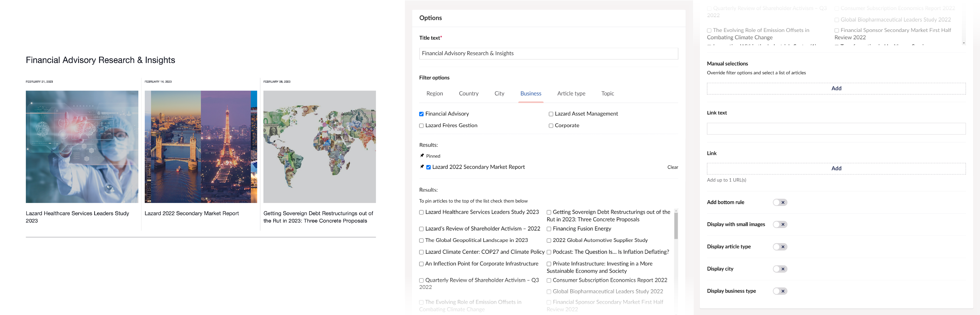This screenshot has height=315, width=980.
Task: Open the healthcare study article thumbnail
Action: click(82, 147)
